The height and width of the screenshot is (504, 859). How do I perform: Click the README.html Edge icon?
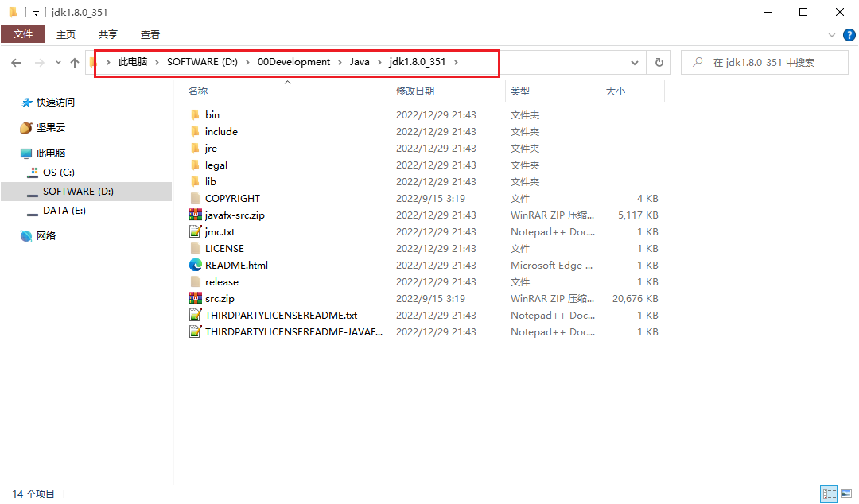[x=195, y=266]
